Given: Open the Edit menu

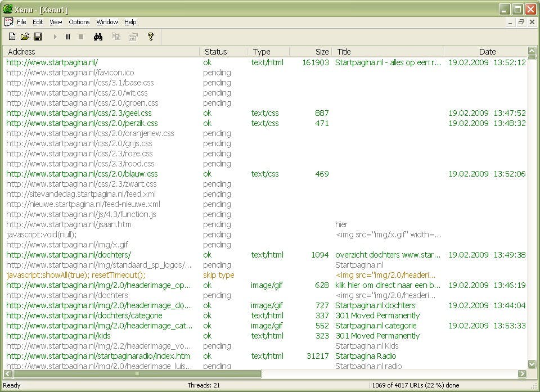Looking at the screenshot, I should pos(38,22).
